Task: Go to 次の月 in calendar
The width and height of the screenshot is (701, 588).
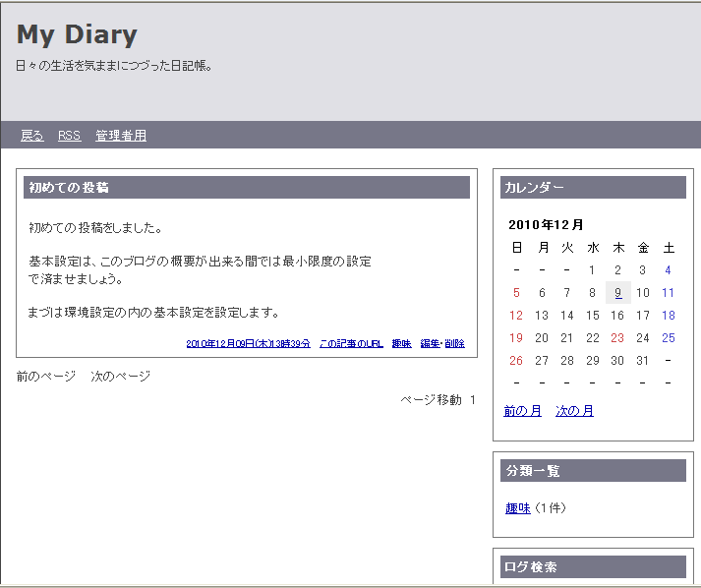Action: tap(574, 411)
